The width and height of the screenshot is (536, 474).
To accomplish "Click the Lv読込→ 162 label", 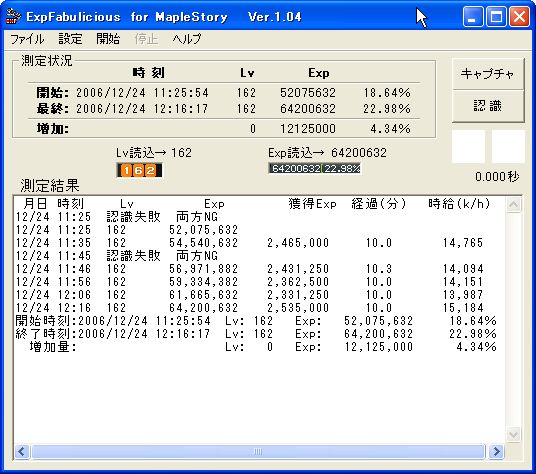I will pyautogui.click(x=154, y=153).
